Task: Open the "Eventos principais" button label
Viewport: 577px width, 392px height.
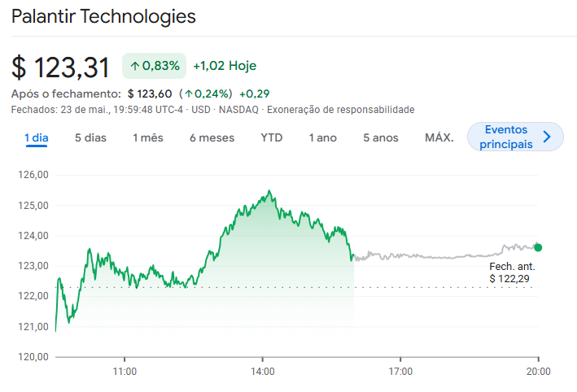Action: pos(505,137)
